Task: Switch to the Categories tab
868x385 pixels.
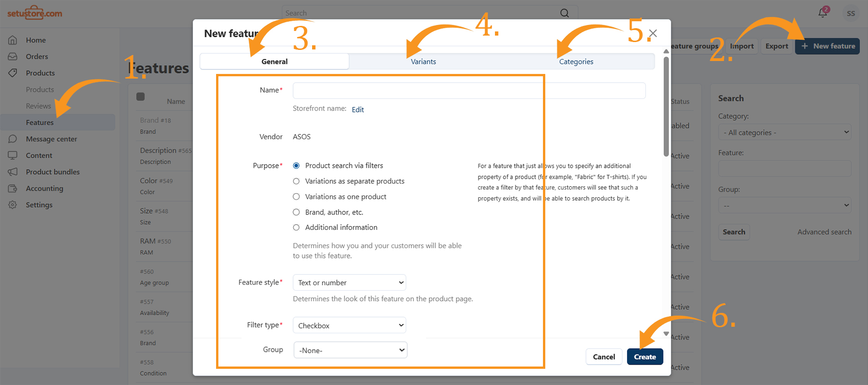Action: [576, 61]
